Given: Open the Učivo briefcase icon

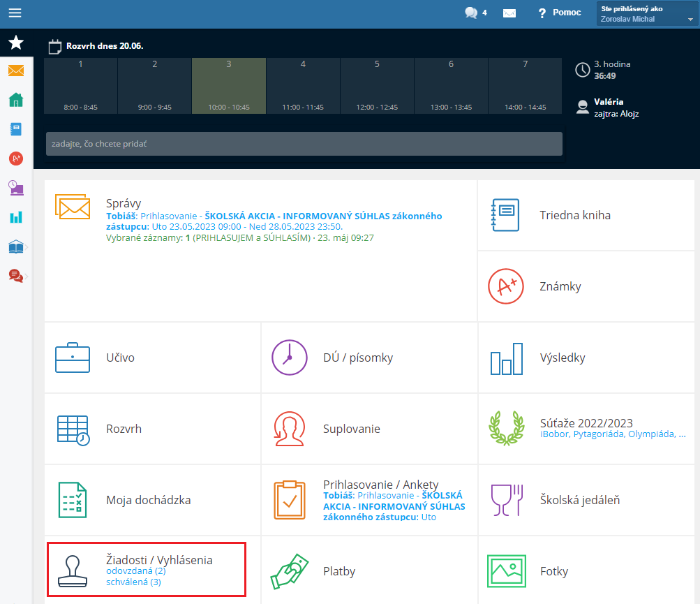Looking at the screenshot, I should [x=73, y=358].
